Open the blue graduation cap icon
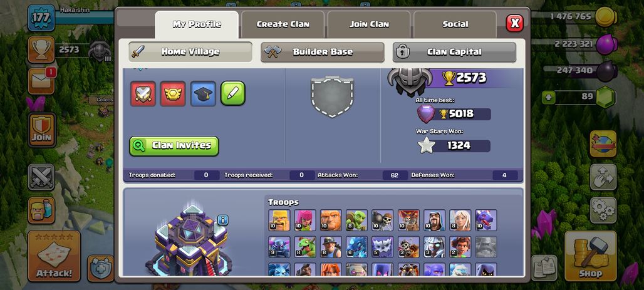 [203, 94]
